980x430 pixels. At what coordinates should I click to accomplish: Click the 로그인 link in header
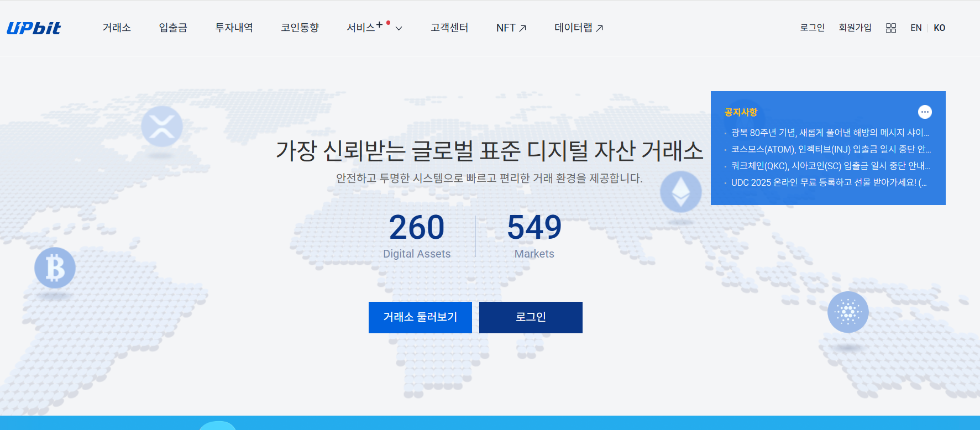tap(813, 28)
